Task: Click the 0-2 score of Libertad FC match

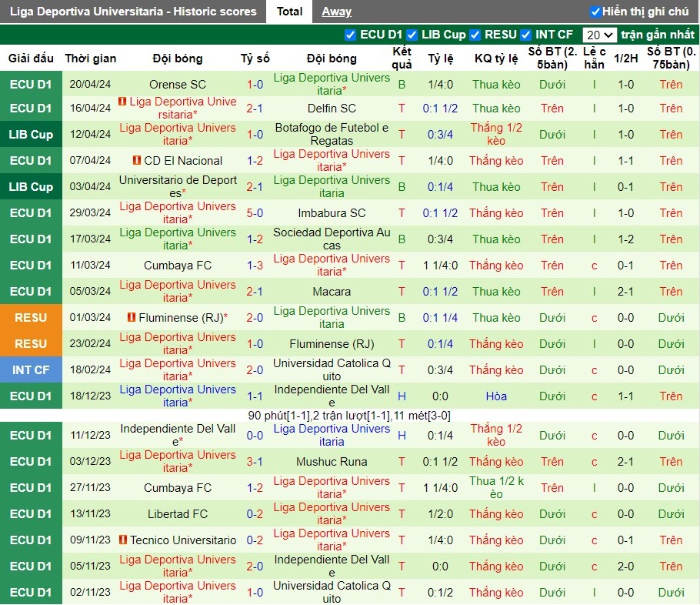Action: (x=255, y=514)
